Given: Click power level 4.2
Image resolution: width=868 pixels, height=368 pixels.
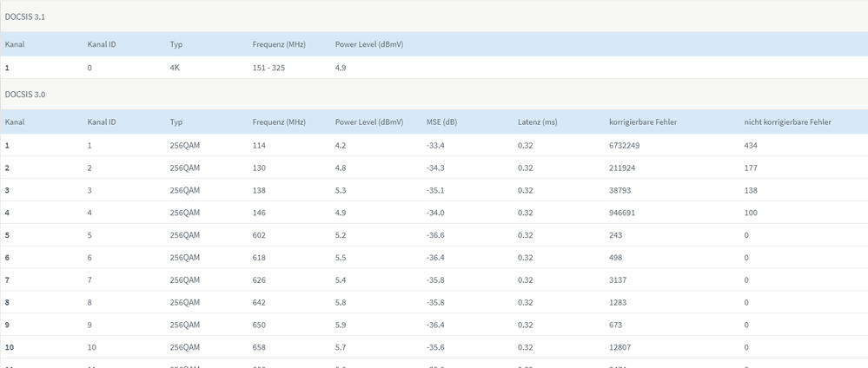Looking at the screenshot, I should [341, 146].
